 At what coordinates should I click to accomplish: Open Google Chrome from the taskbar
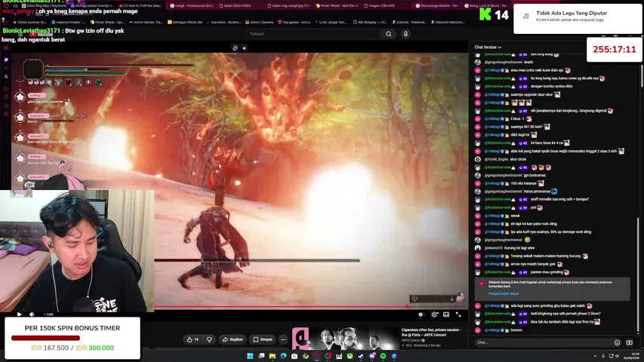pos(306,356)
